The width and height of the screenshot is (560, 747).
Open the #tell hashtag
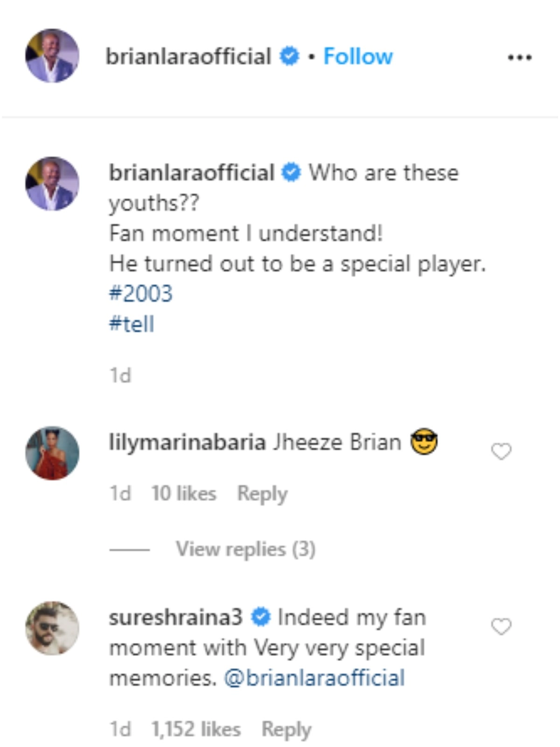coord(132,324)
